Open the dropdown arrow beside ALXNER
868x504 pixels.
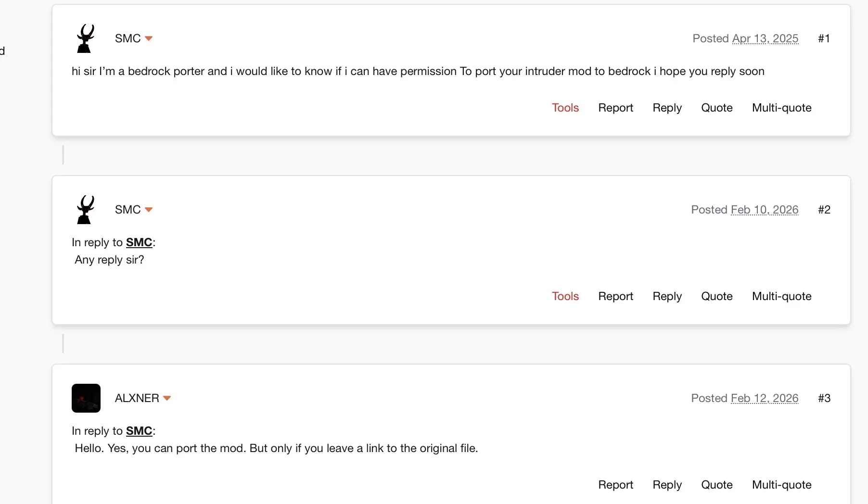[167, 398]
